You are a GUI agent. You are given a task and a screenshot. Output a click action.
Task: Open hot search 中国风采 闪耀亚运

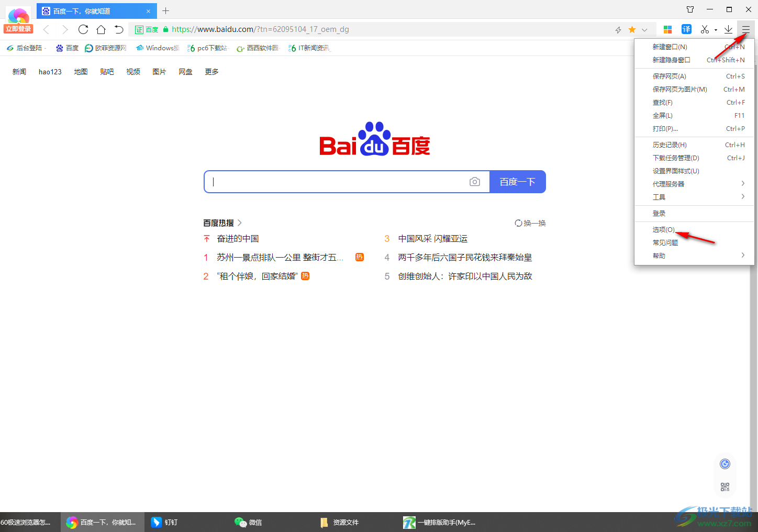[432, 239]
